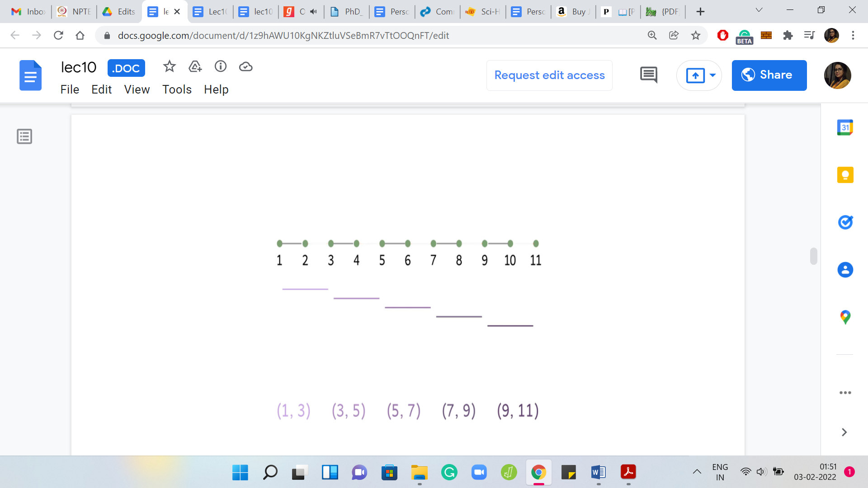The image size is (868, 488).
Task: Check the cloud document status icon
Action: point(246,67)
